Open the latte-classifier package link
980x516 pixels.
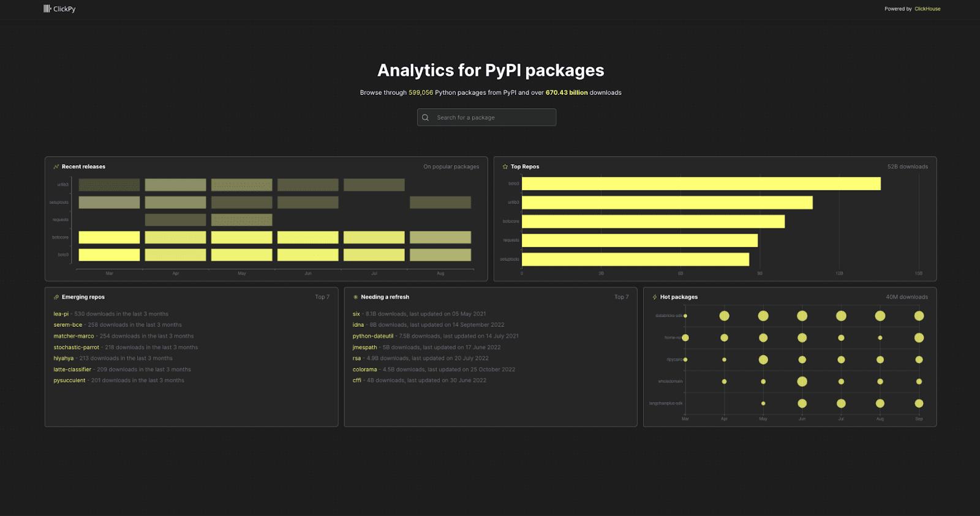[x=72, y=369]
